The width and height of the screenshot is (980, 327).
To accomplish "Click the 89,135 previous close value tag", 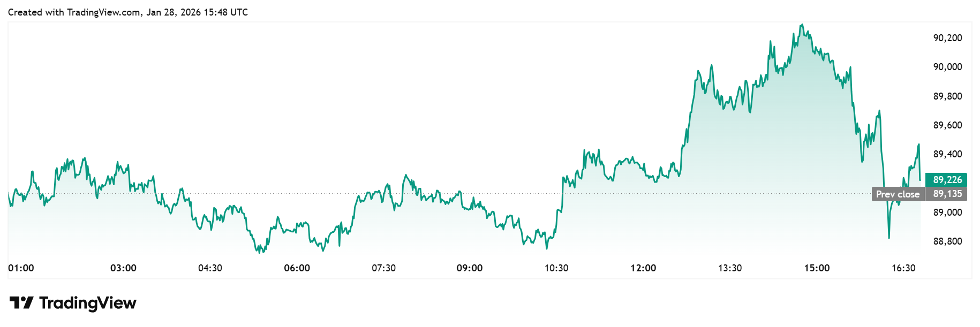I will pyautogui.click(x=947, y=194).
